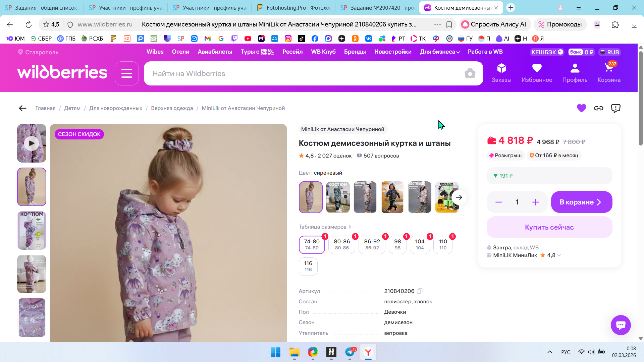Image resolution: width=644 pixels, height=362 pixels.
Task: Play the product video thumbnail
Action: 32,143
